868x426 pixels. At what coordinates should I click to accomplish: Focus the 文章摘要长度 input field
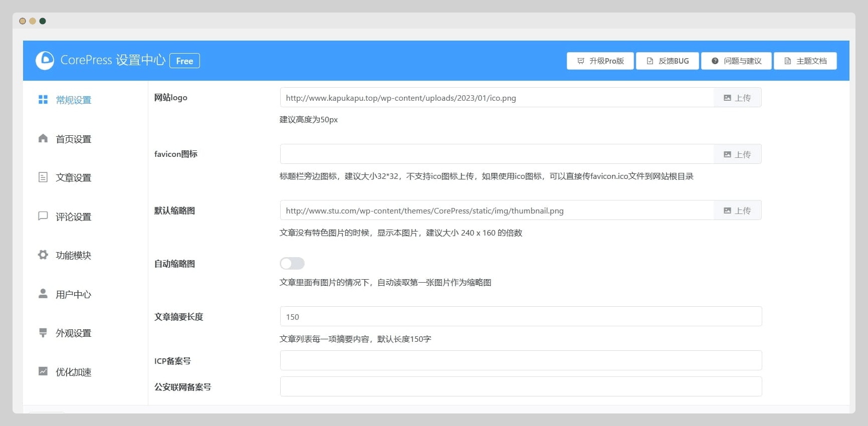pos(521,317)
